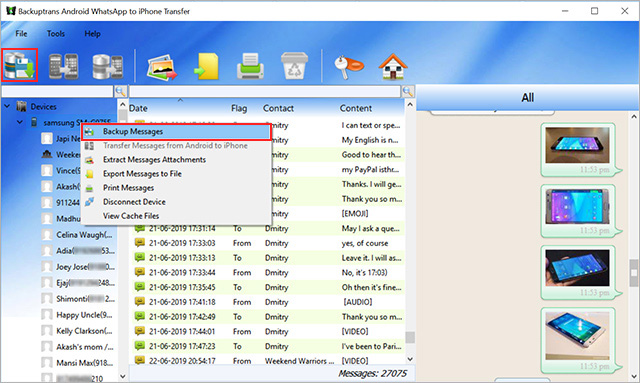640x383 pixels.
Task: Select Export Messages to File menu entry
Action: [142, 174]
